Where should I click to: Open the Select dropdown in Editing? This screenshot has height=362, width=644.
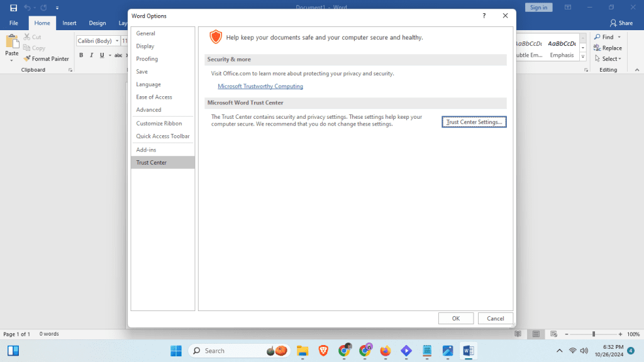tap(608, 58)
